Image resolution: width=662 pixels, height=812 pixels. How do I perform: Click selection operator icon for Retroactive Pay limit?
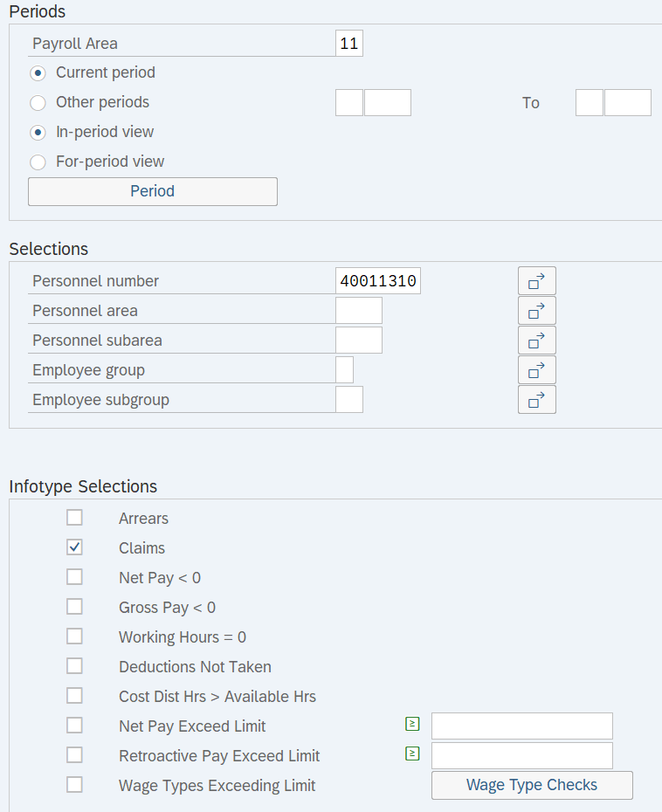pos(412,754)
